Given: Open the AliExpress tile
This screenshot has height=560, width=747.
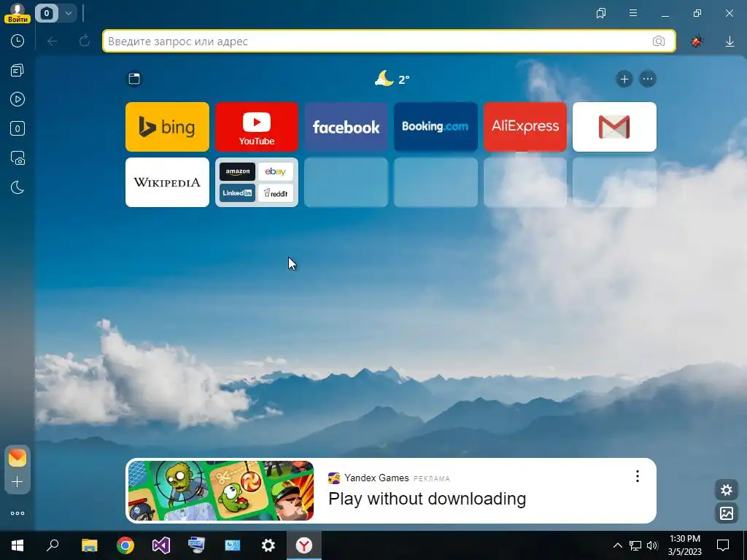Looking at the screenshot, I should click(525, 127).
